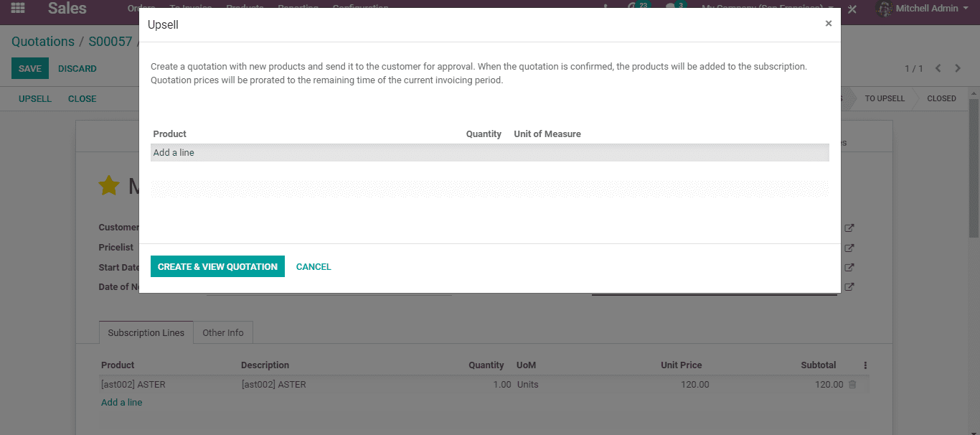Toggle the yellow favorite star

109,186
